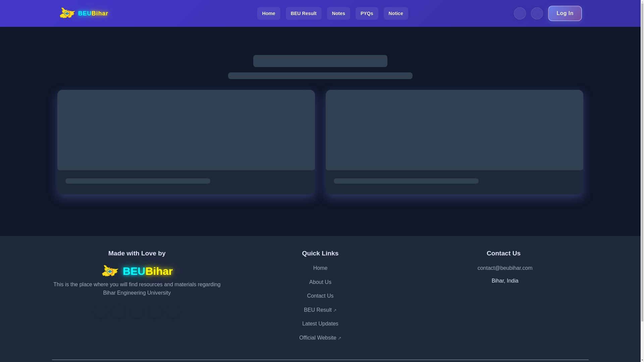Image resolution: width=644 pixels, height=362 pixels.
Task: Click the Log In button
Action: 565,13
